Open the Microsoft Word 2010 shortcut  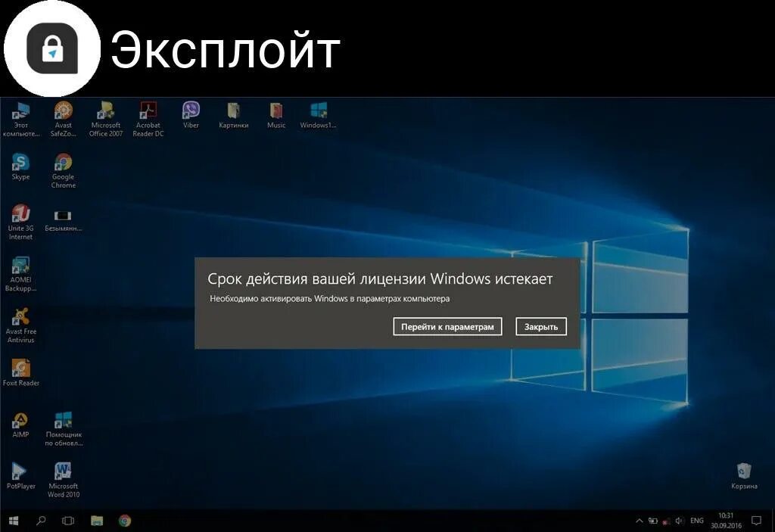64,480
